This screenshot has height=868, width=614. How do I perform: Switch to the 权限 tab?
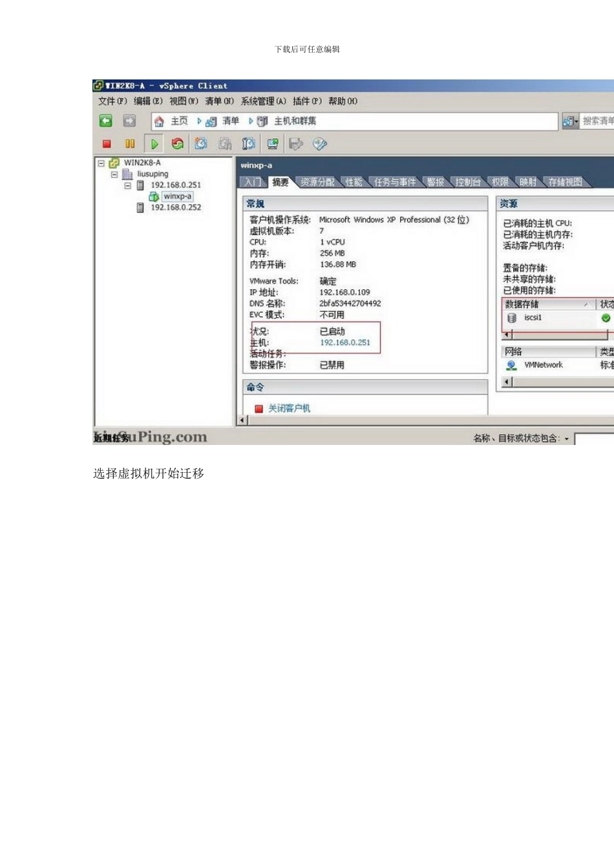pos(500,182)
